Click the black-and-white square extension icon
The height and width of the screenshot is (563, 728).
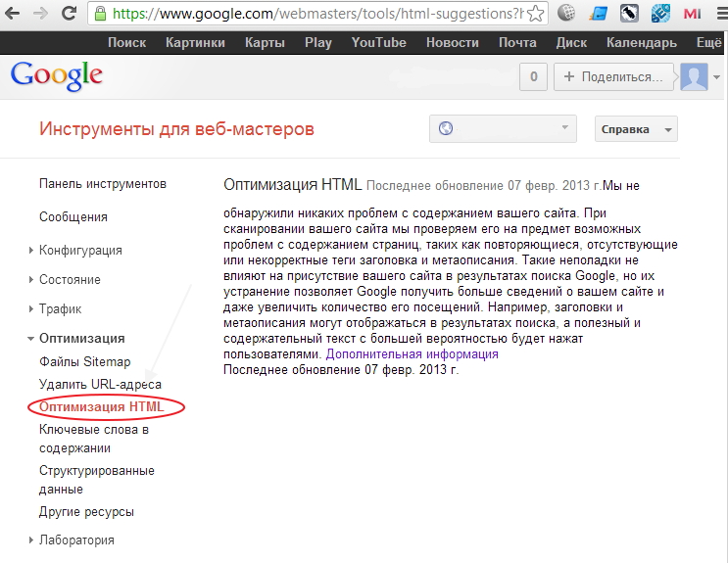[629, 14]
